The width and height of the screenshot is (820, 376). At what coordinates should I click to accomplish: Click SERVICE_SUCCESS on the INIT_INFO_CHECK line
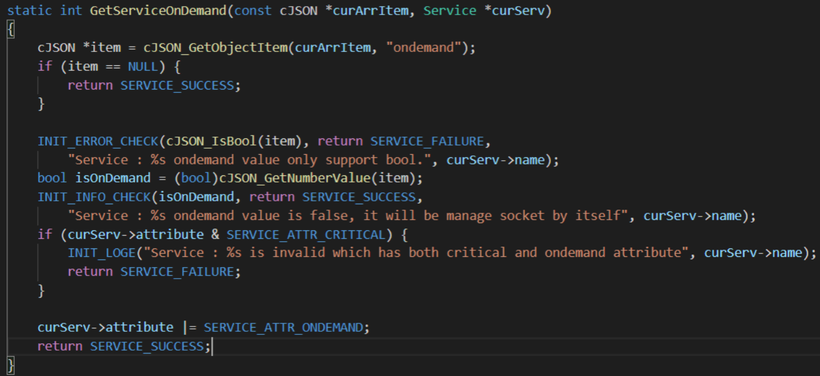click(x=359, y=197)
